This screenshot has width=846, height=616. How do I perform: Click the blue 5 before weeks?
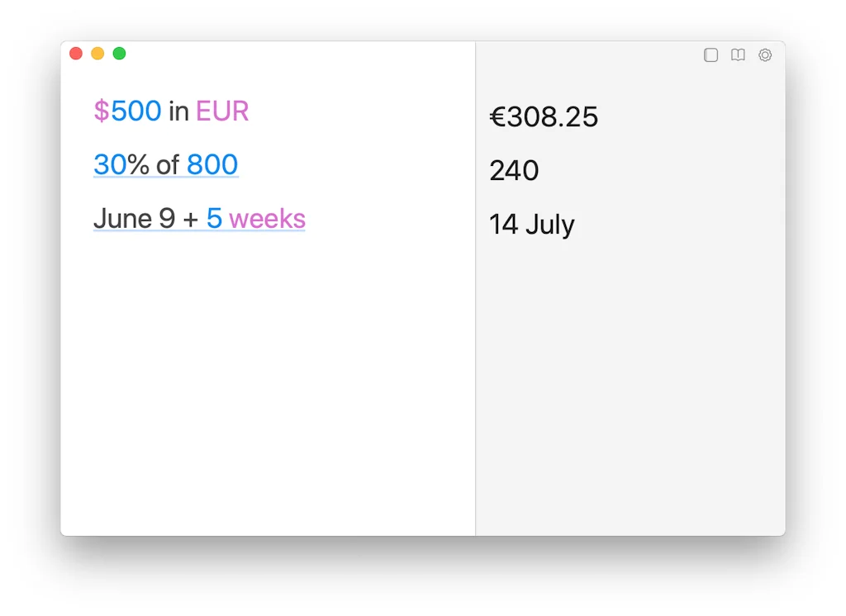pos(214,219)
